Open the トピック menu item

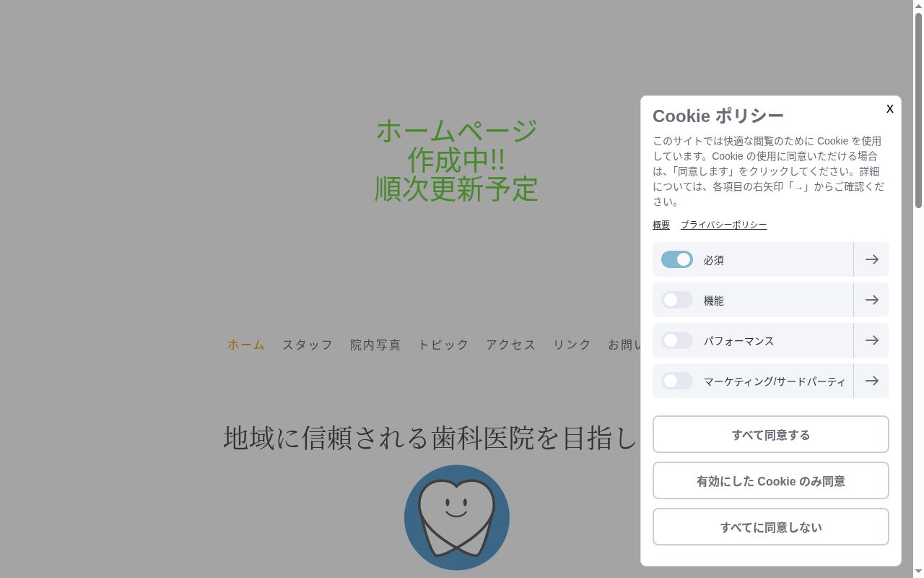tap(443, 345)
